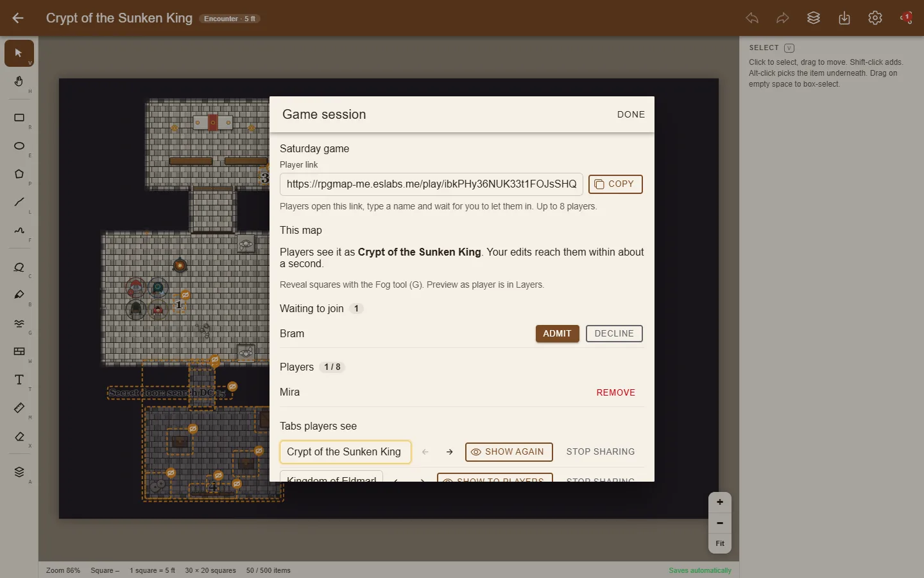Select the Brush marker tool
Screen dimensions: 924x578
tap(19, 295)
